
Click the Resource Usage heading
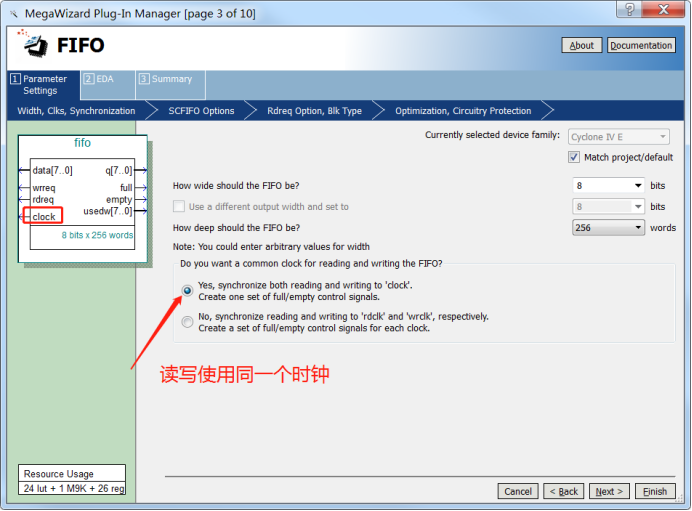(59, 473)
